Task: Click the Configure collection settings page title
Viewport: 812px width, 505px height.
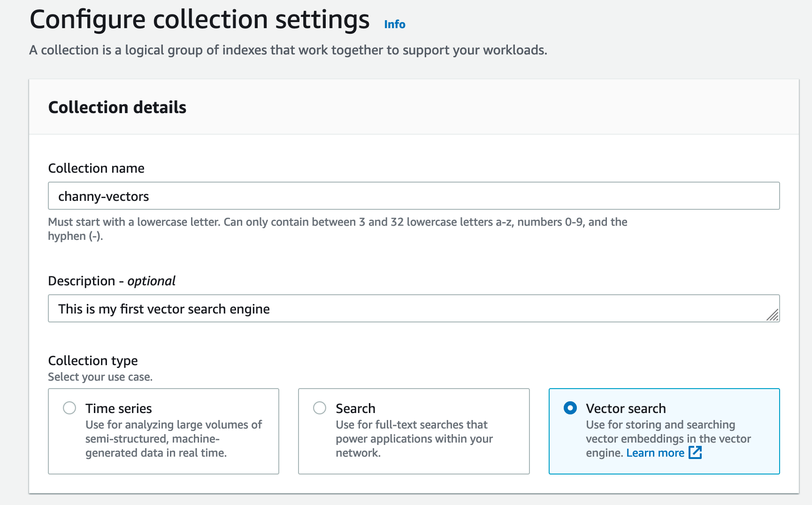Action: tap(199, 20)
